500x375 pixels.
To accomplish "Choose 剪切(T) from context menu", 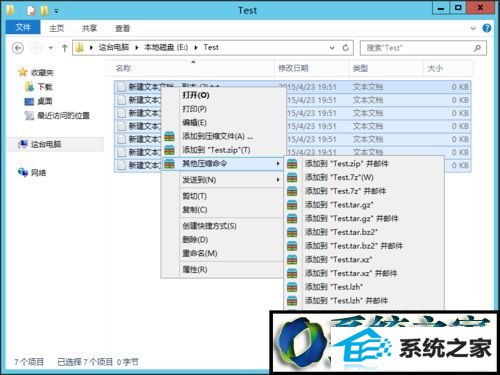I will [x=222, y=196].
